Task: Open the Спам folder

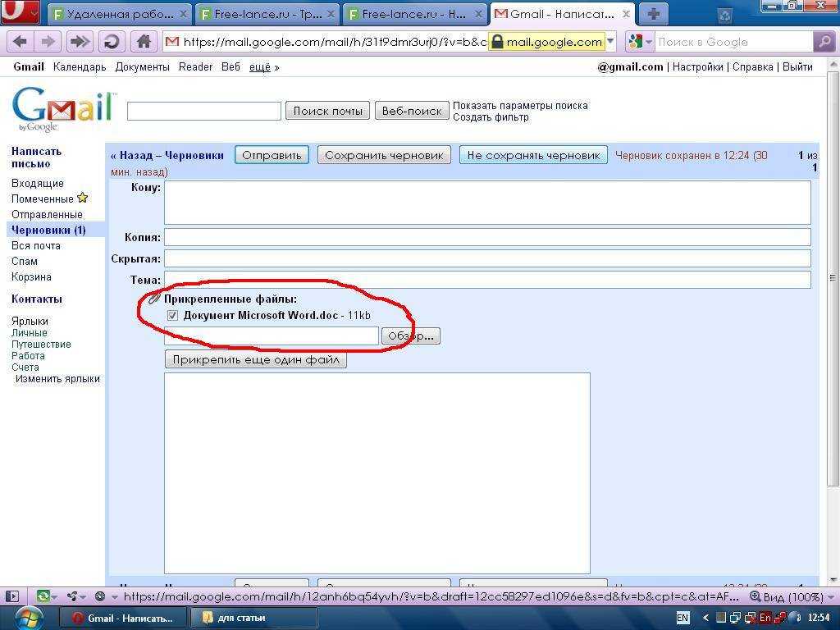Action: tap(24, 261)
